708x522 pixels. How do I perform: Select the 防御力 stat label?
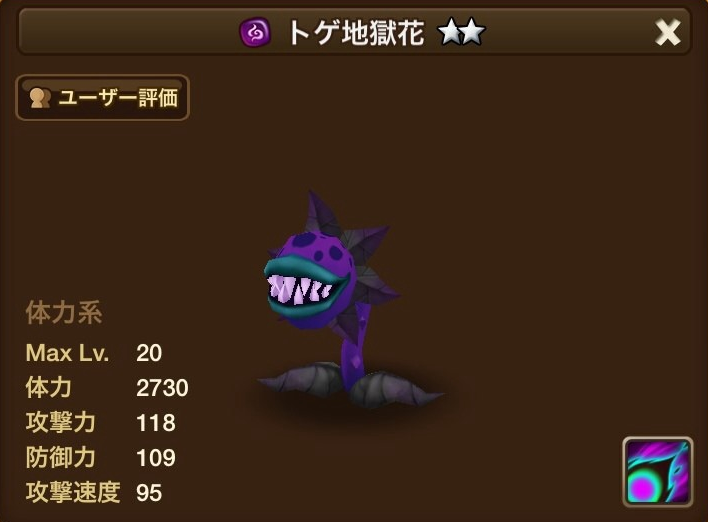coord(61,457)
